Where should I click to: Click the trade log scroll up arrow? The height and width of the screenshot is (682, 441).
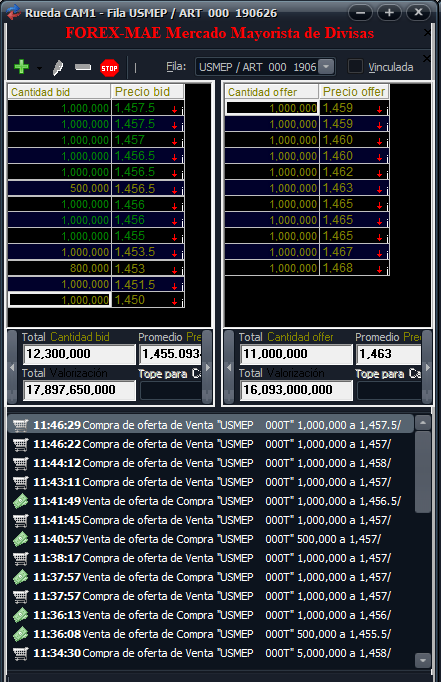tap(423, 422)
